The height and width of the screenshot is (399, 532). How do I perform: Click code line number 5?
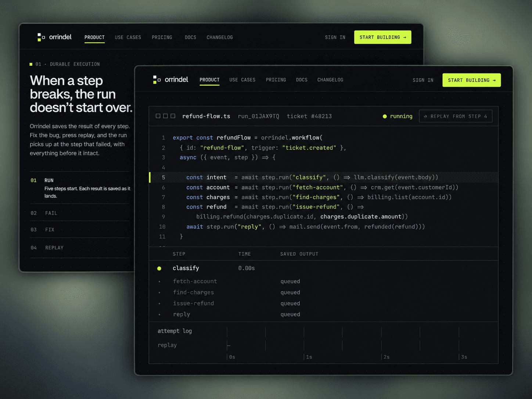point(163,177)
